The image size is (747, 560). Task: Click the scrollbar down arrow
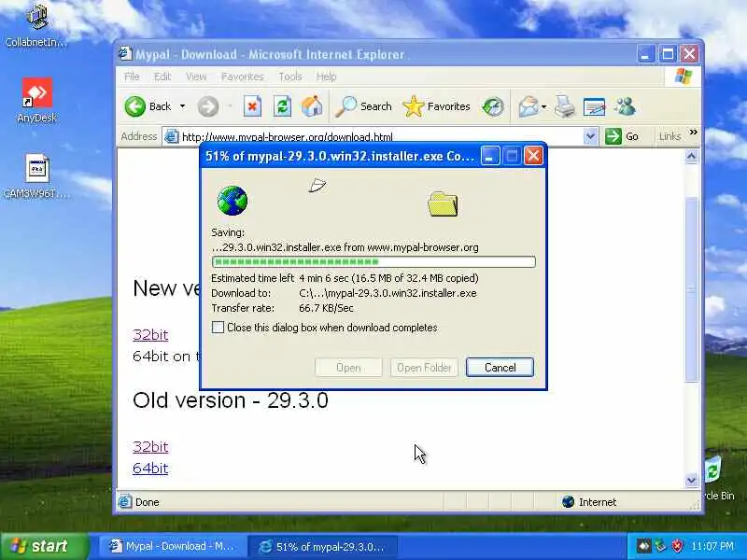pyautogui.click(x=691, y=481)
